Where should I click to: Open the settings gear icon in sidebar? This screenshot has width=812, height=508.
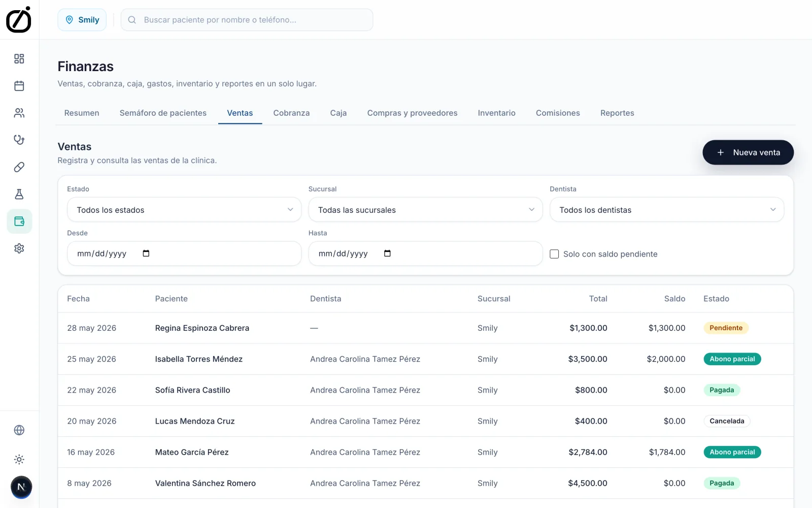(19, 248)
